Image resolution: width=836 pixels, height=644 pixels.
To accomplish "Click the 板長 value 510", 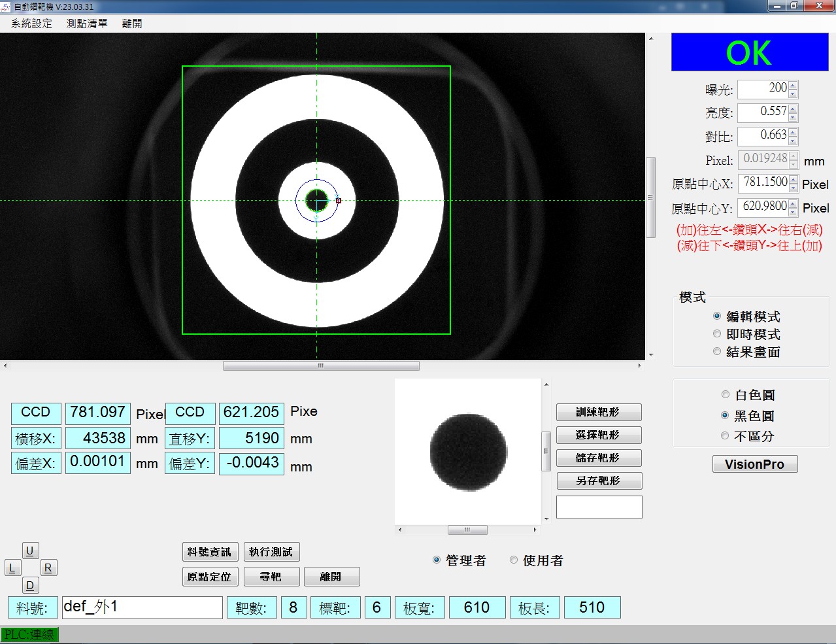I will click(592, 607).
